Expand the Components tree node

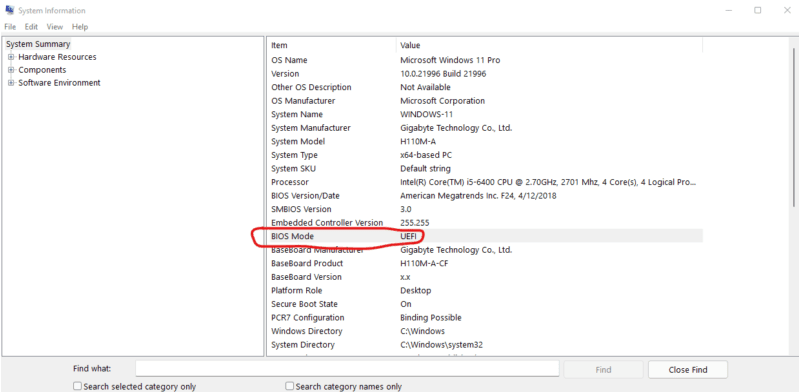pyautogui.click(x=11, y=70)
